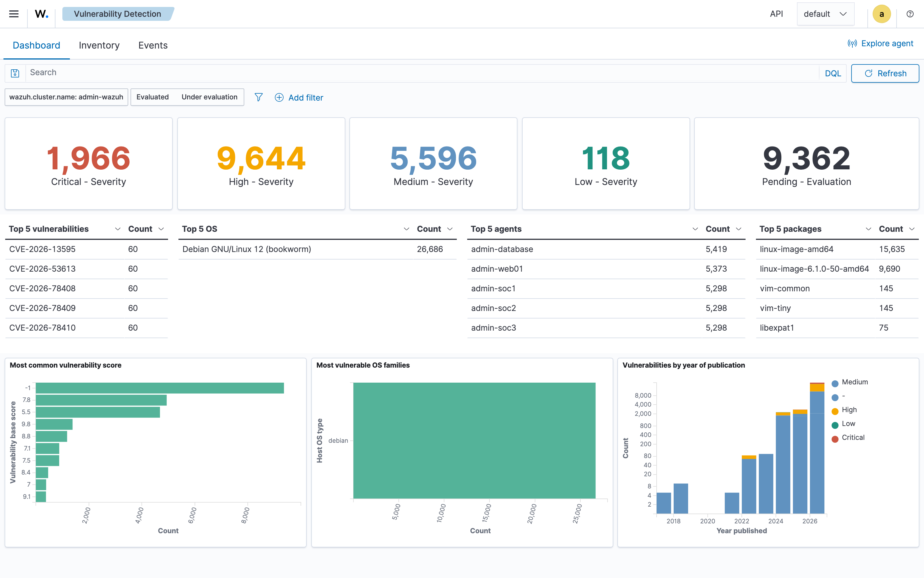This screenshot has height=578, width=924.
Task: Click the Refresh button
Action: [x=885, y=73]
